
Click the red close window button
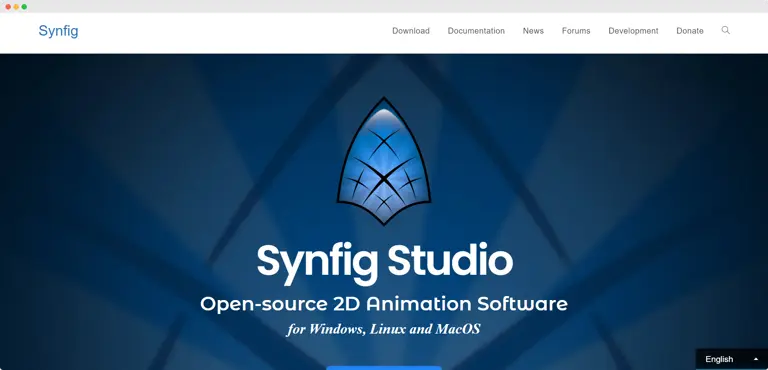(8, 7)
